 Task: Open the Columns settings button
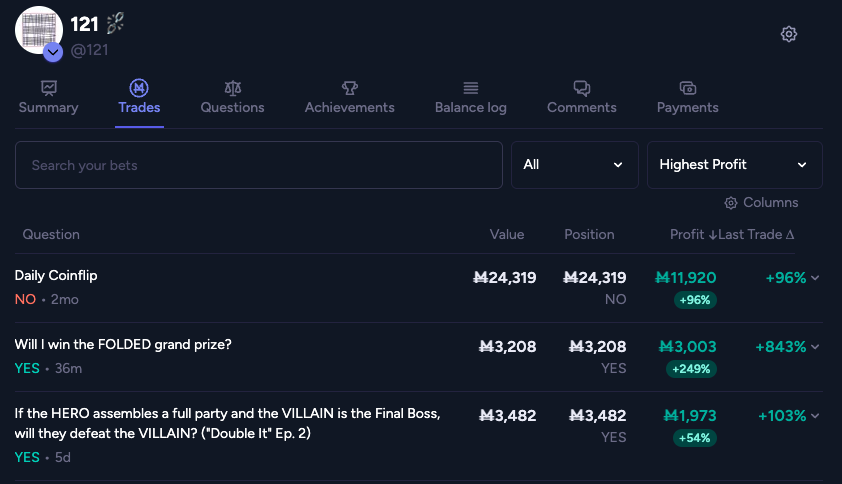click(x=761, y=203)
